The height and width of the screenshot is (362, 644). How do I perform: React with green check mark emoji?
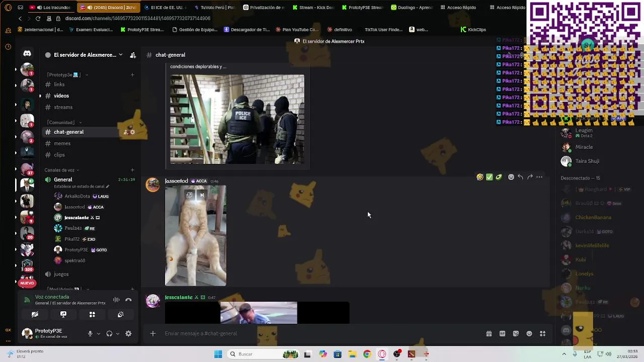click(x=489, y=177)
